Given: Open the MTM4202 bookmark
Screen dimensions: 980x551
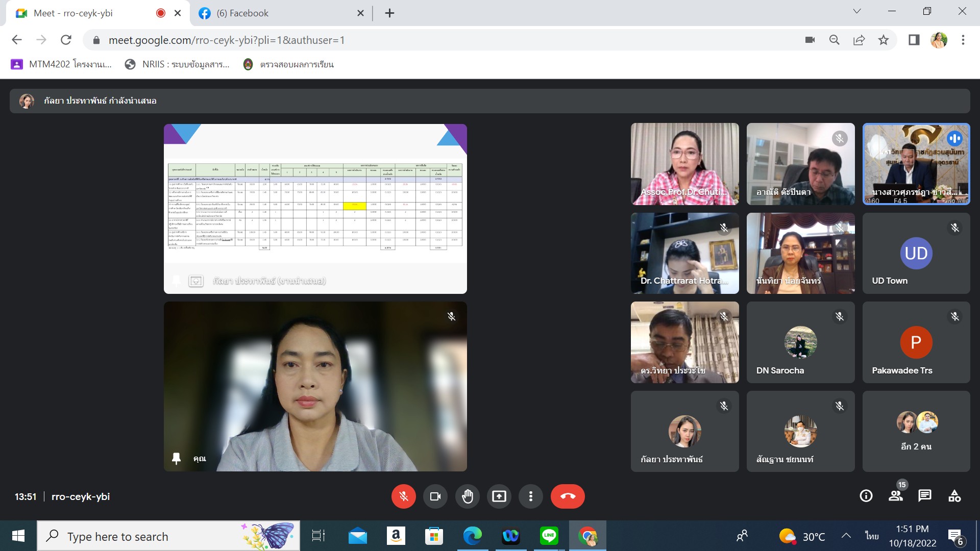Looking at the screenshot, I should pos(61,64).
